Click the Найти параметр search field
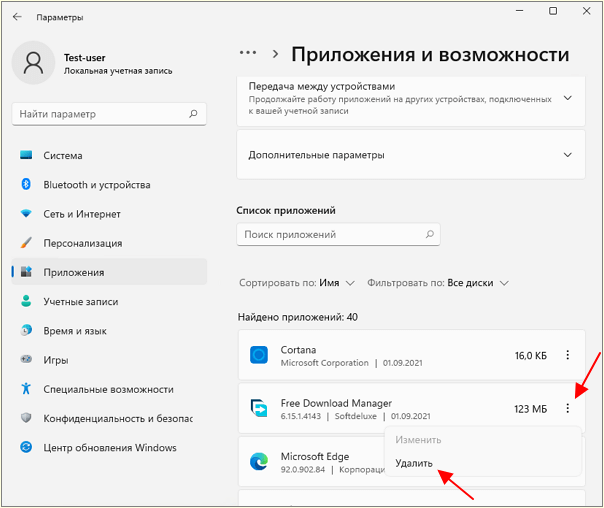Viewport: 604px width, 508px height. click(109, 114)
